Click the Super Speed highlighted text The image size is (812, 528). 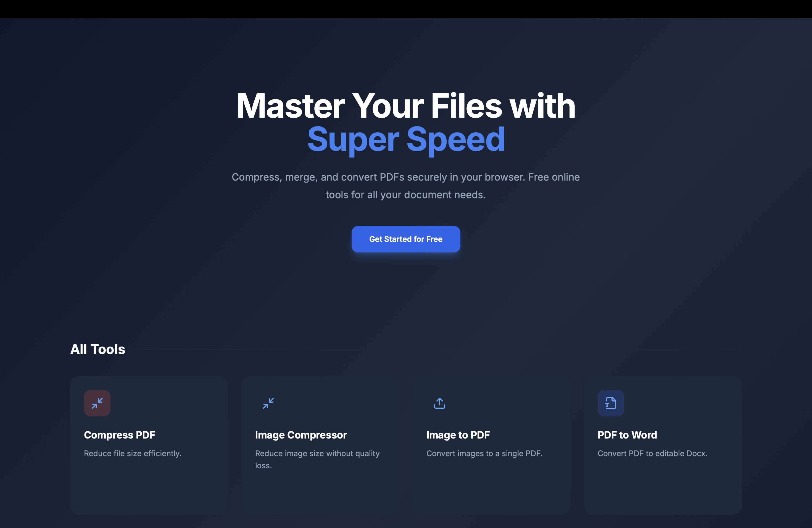pyautogui.click(x=406, y=139)
